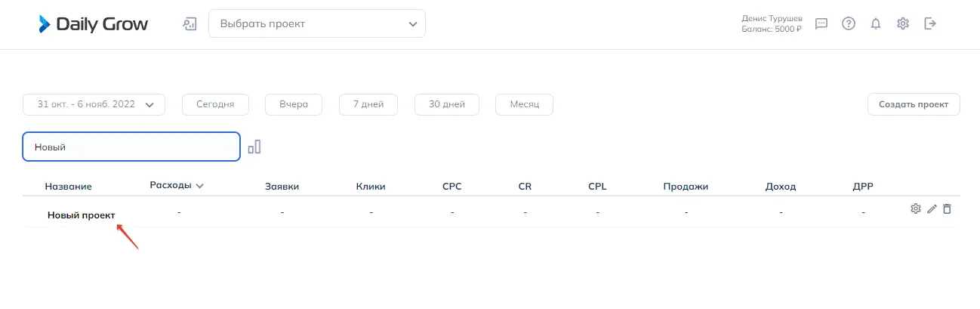Delete Новый проект with trash icon
The width and height of the screenshot is (980, 309).
click(x=947, y=209)
